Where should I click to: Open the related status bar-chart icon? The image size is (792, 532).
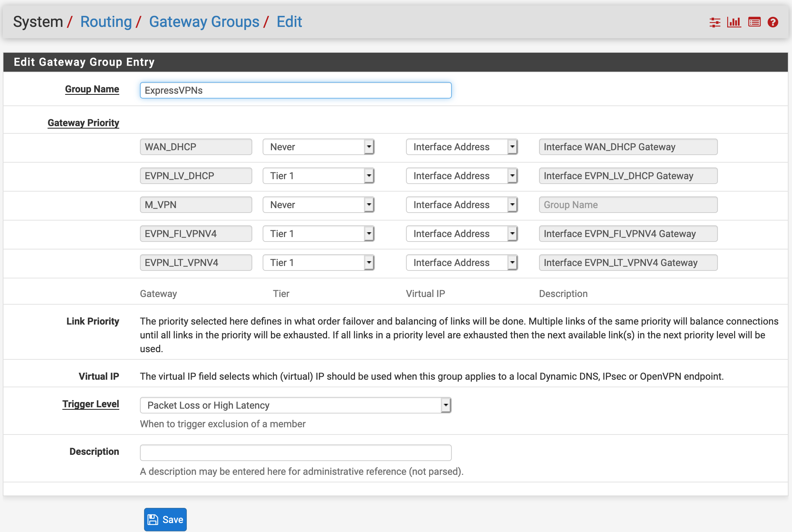[734, 22]
